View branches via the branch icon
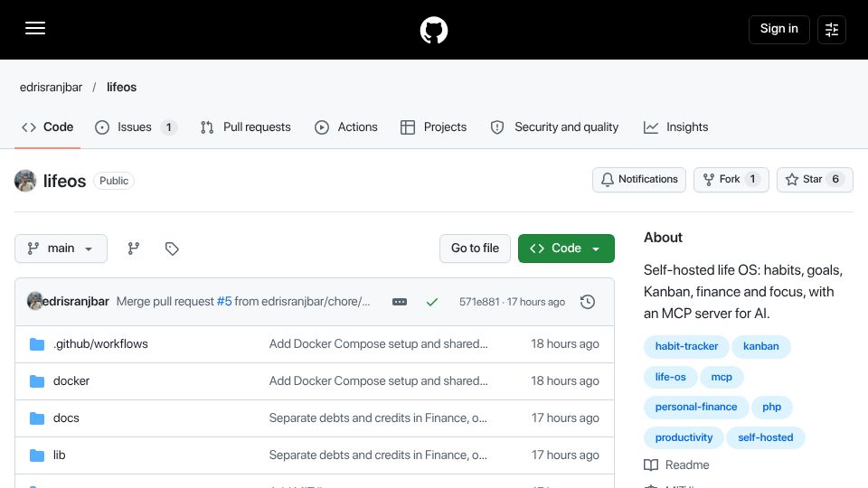The width and height of the screenshot is (868, 488). pyautogui.click(x=134, y=249)
